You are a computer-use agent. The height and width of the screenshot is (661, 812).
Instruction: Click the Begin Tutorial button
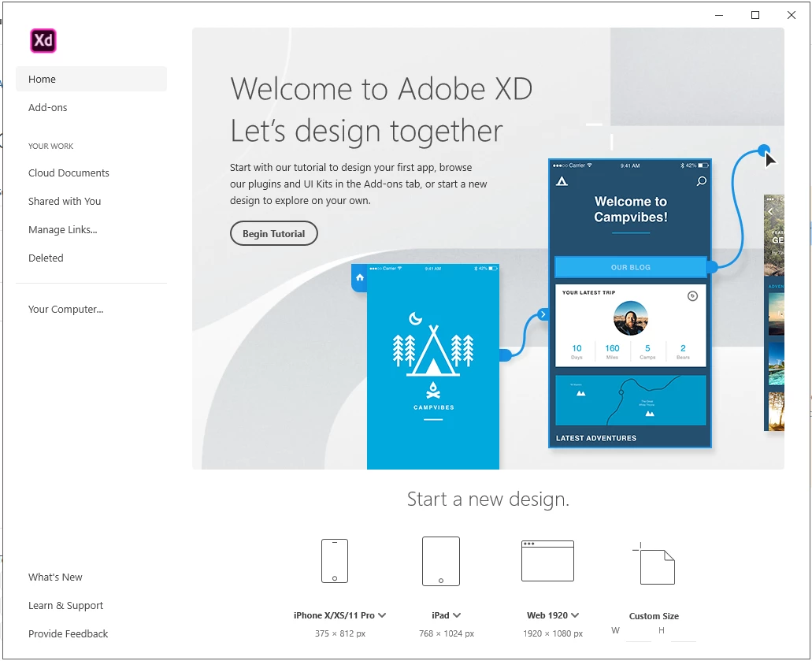click(x=273, y=234)
